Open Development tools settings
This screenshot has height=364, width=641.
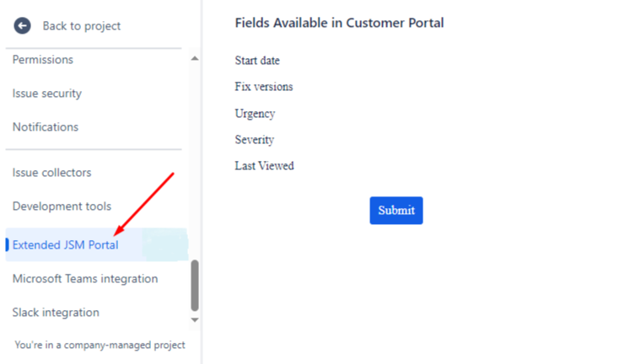pyautogui.click(x=62, y=206)
